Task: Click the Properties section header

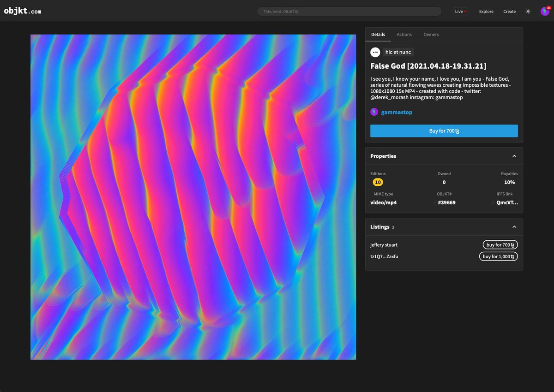Action: (x=444, y=156)
